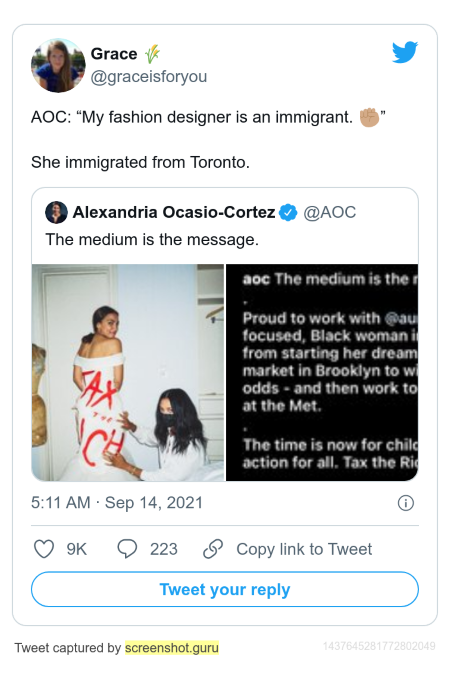The image size is (450, 681).
Task: Open Alexandria Ocasio-Cortez's small avatar
Action: click(56, 212)
